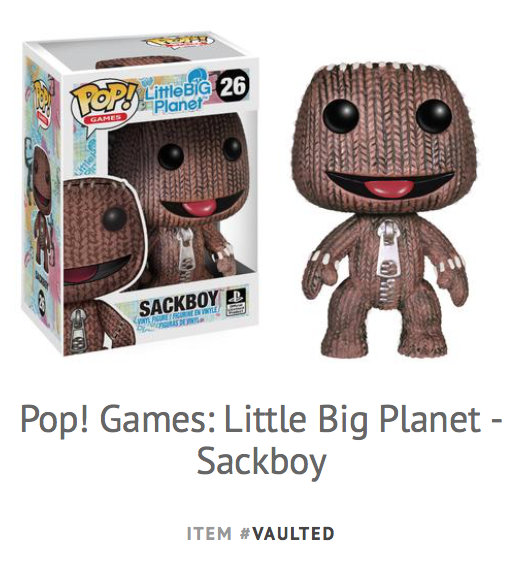Screen dimensions: 524x574
Task: Click the word Sackboy in the title
Action: coord(261,462)
